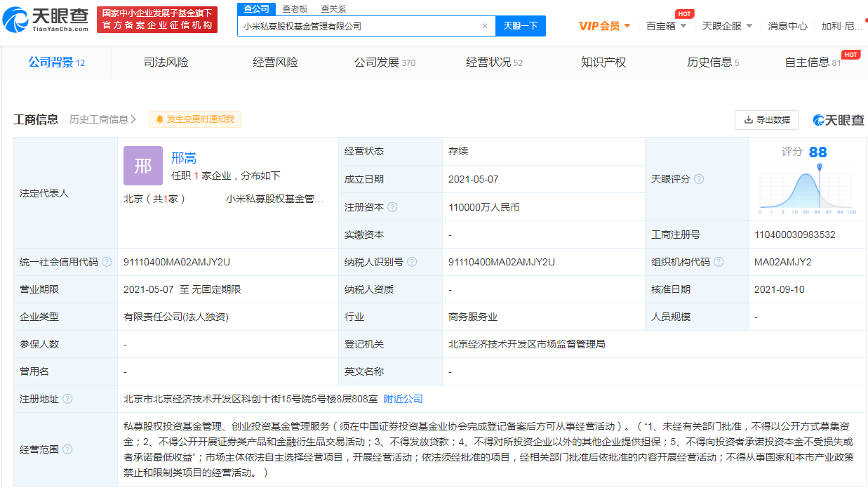Open the VIP会员 dropdown
Viewport: 868px width, 488px height.
[x=604, y=26]
